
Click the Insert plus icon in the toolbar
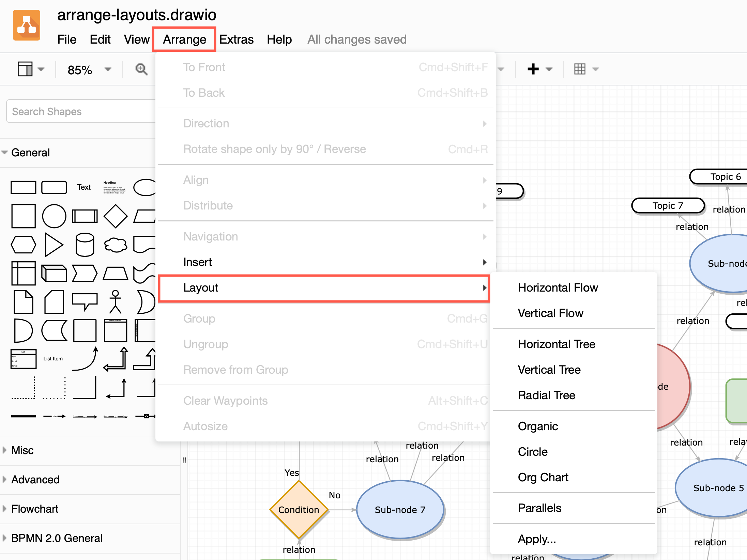click(x=533, y=69)
